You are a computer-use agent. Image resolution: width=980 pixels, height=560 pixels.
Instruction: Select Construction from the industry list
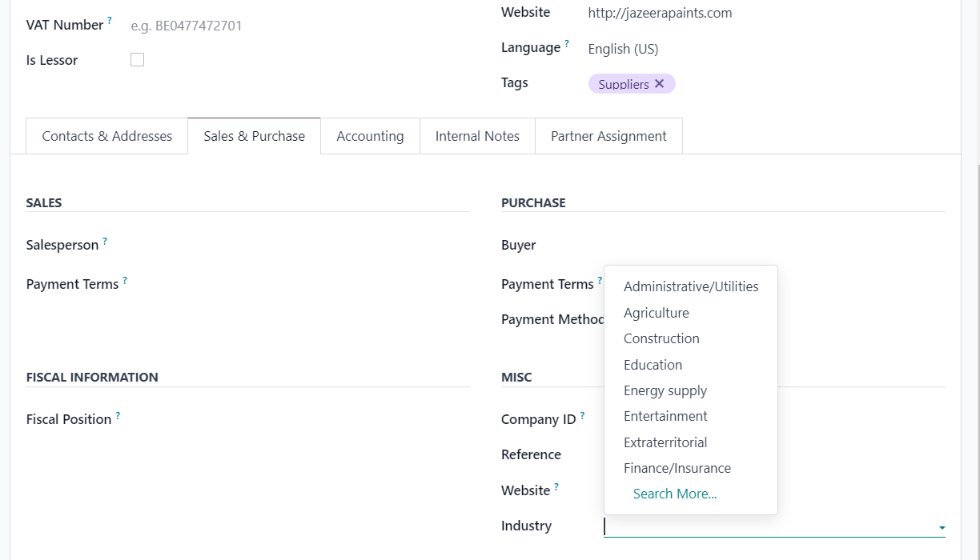[661, 338]
